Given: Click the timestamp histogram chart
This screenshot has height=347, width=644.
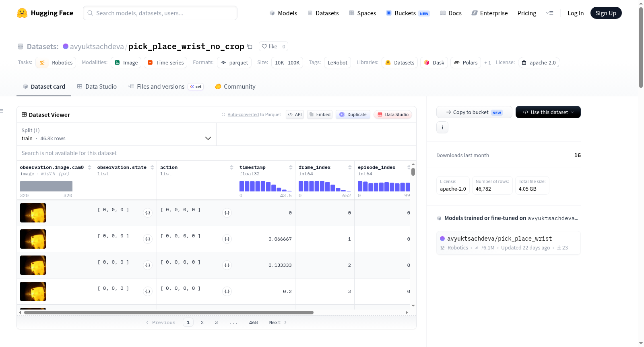Looking at the screenshot, I should [266, 186].
